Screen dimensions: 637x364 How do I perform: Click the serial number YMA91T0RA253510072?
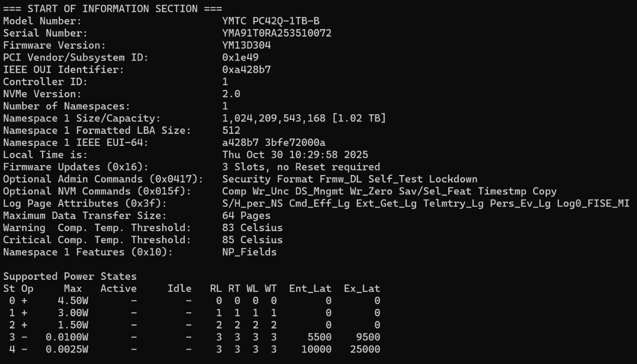tap(277, 33)
